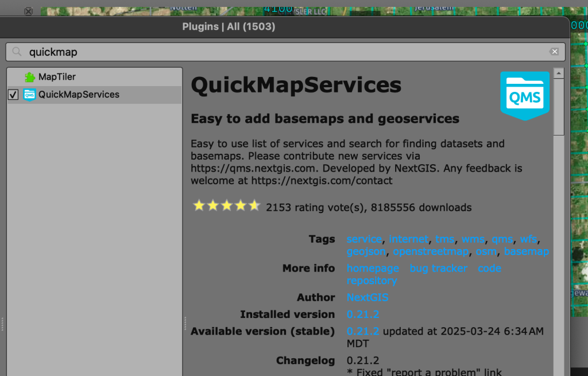Click the installed version 0.21.2 link

(363, 315)
